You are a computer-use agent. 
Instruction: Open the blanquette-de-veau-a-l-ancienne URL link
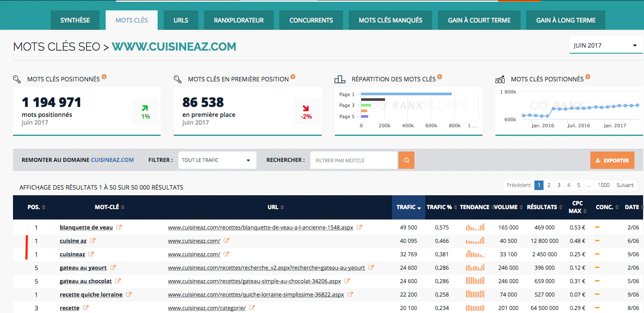point(261,228)
